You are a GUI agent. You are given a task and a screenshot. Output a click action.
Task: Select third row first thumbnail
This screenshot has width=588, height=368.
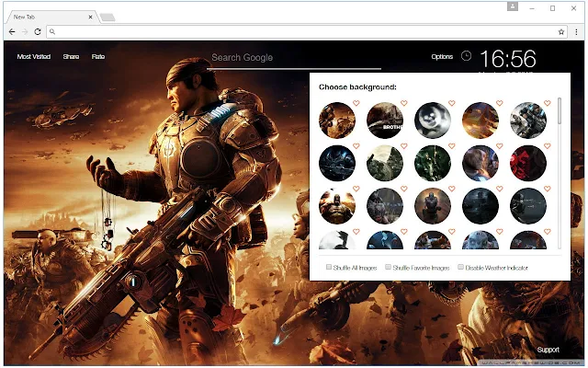337,206
